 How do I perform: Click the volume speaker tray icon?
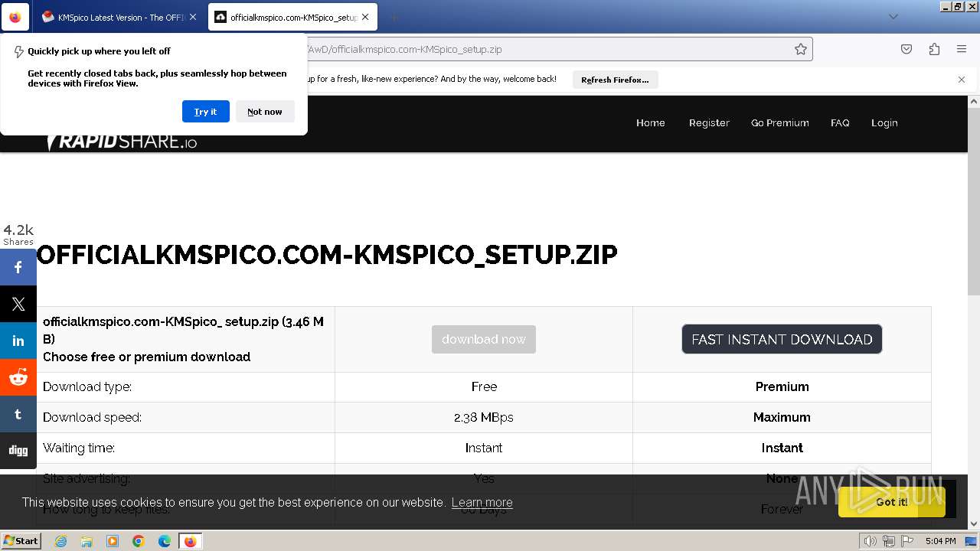[870, 541]
